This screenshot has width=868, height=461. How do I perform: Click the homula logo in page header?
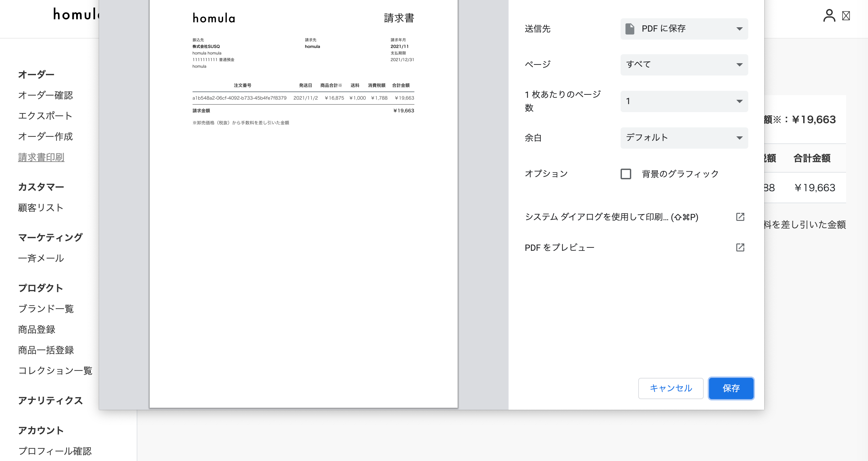tap(76, 15)
